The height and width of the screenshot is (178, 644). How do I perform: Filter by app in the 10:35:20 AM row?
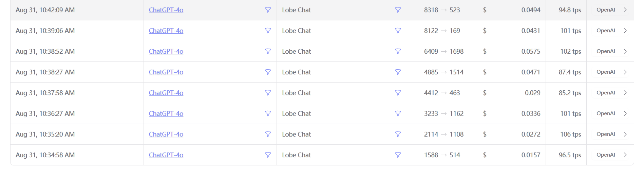click(398, 134)
